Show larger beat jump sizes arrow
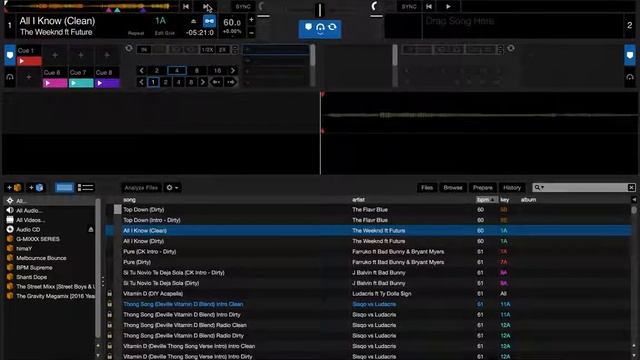The image size is (640, 360). 202,82
